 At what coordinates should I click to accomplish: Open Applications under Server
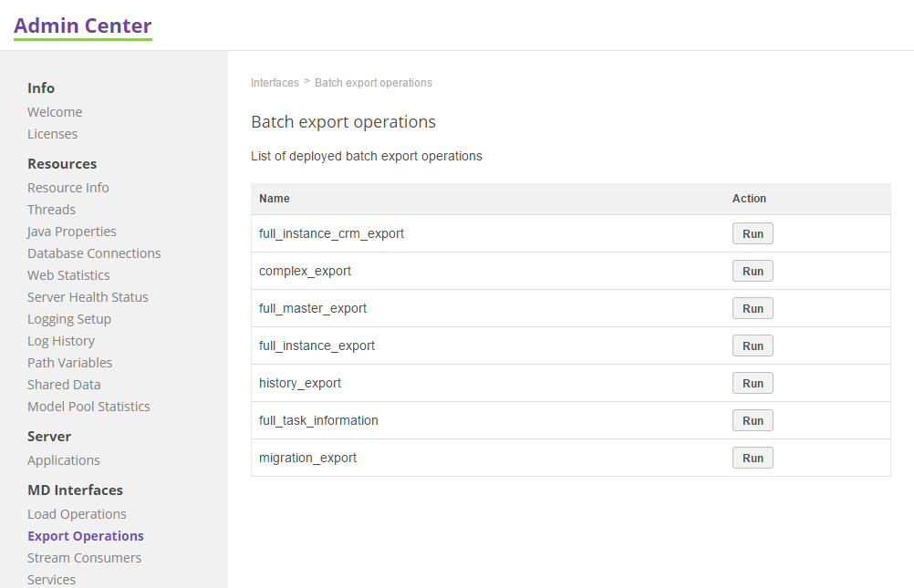coord(64,459)
